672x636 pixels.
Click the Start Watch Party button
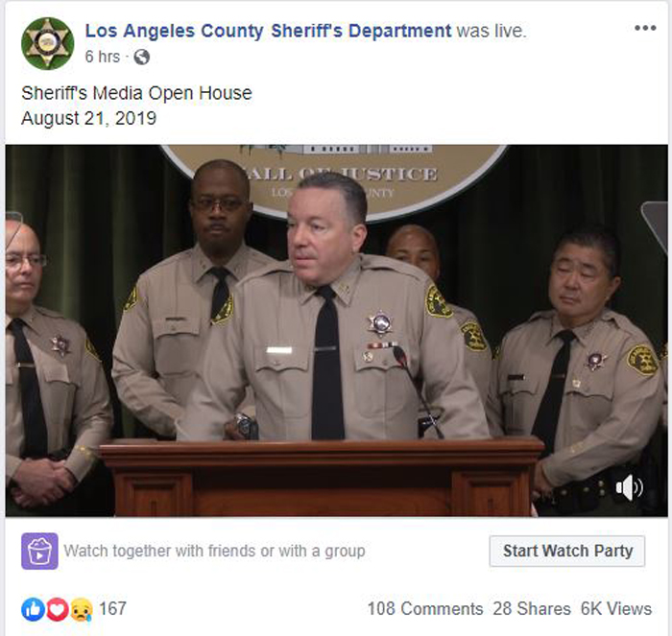(x=567, y=551)
